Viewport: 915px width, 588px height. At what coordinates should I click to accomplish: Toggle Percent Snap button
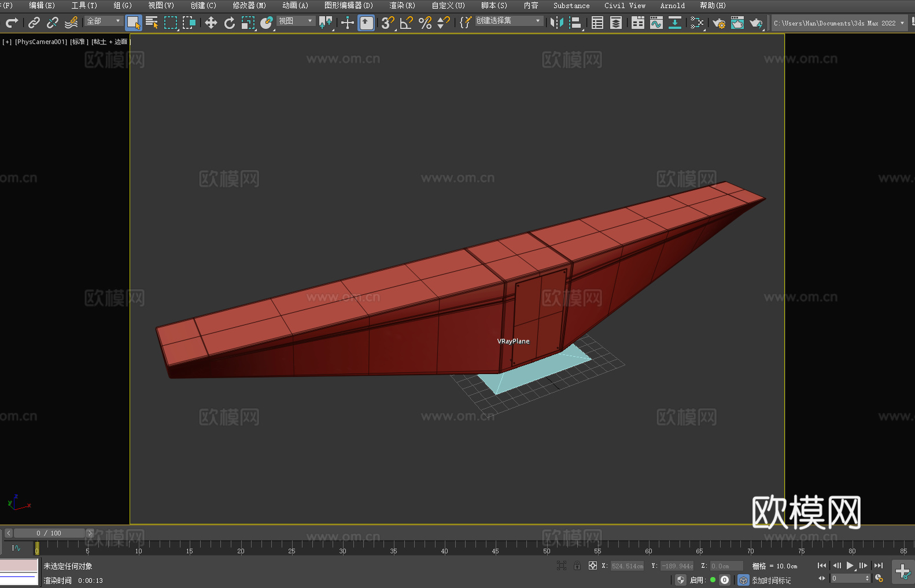(425, 23)
